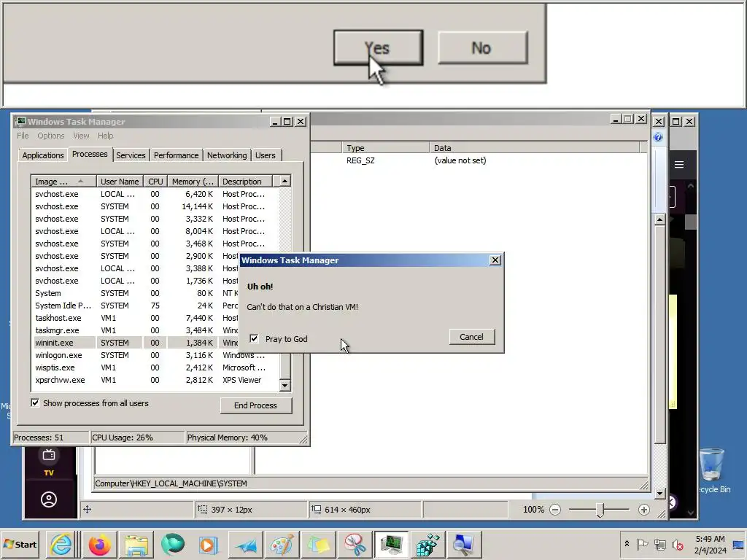This screenshot has height=560, width=747.
Task: Switch to the Services tab
Action: [x=131, y=155]
